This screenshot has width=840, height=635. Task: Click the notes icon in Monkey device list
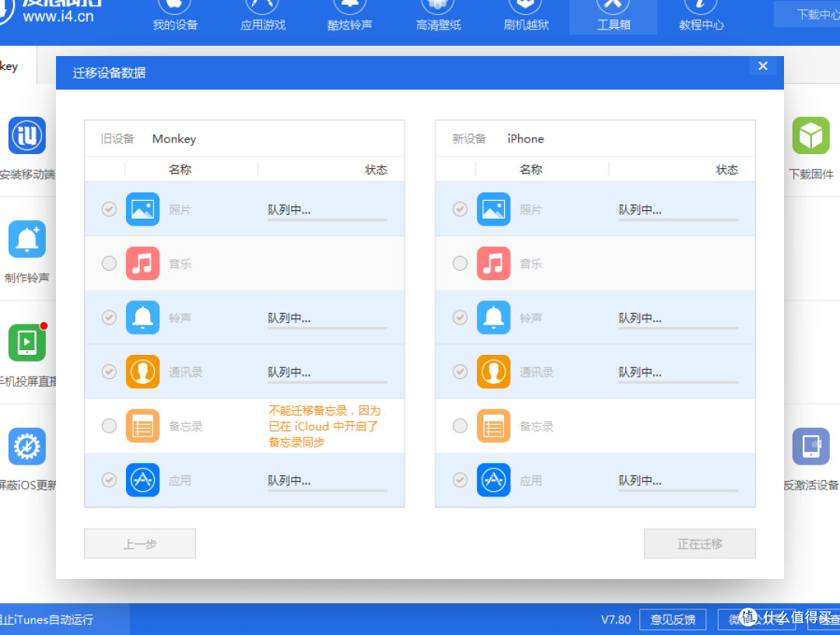[142, 426]
